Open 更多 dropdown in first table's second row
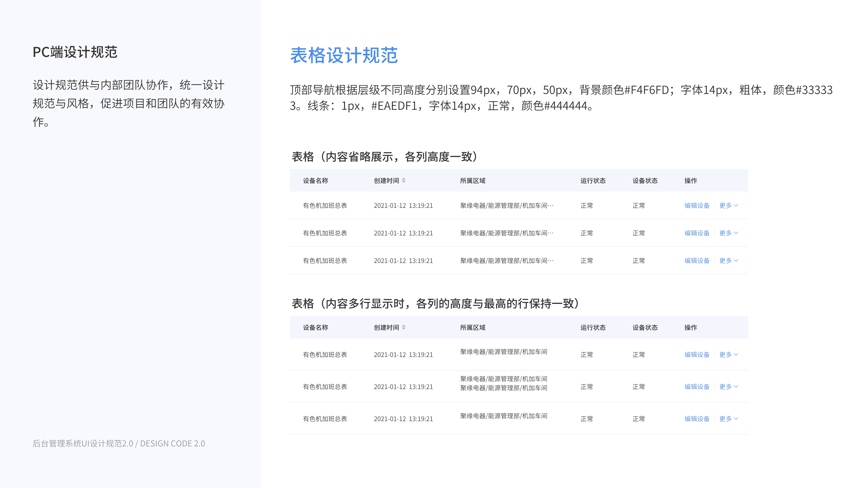 pos(729,233)
